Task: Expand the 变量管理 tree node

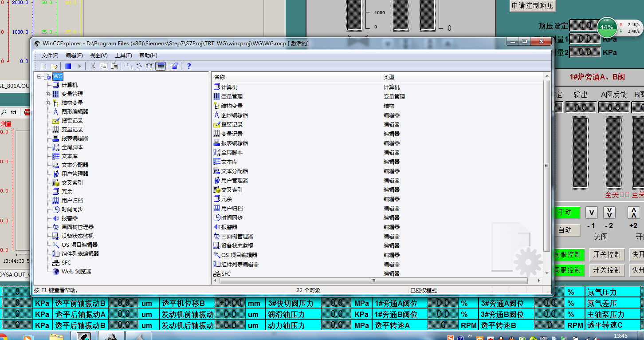Action: [x=48, y=94]
